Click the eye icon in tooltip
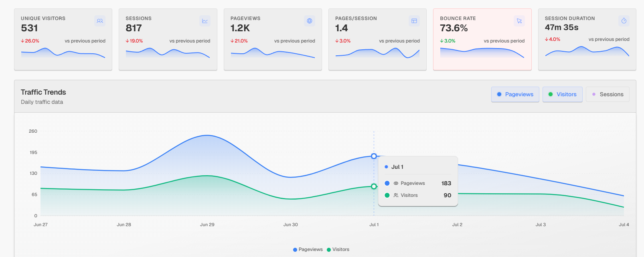The height and width of the screenshot is (257, 644). (x=396, y=183)
